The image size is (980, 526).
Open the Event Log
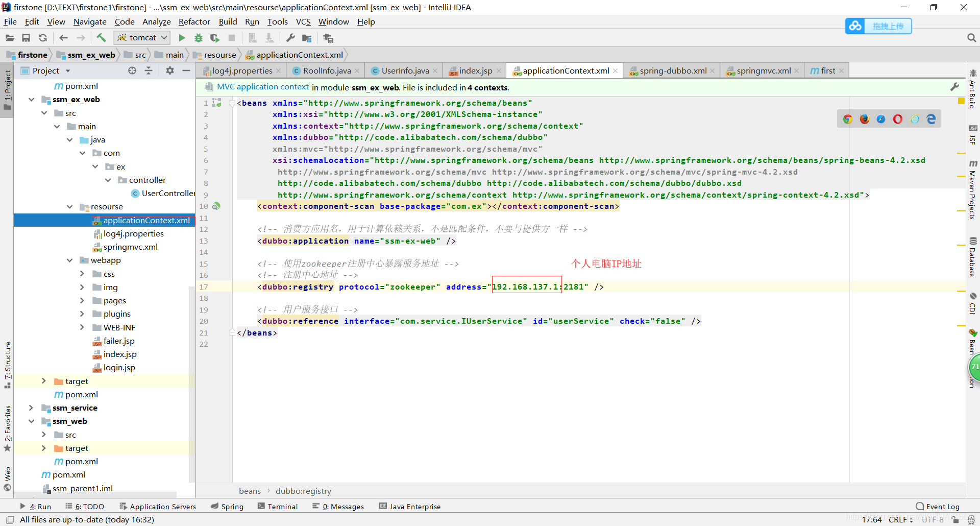(x=938, y=507)
